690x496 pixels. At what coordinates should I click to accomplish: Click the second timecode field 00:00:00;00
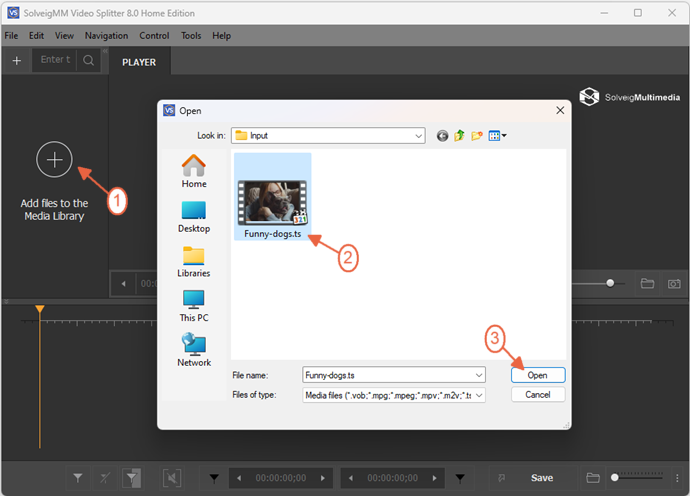[393, 478]
